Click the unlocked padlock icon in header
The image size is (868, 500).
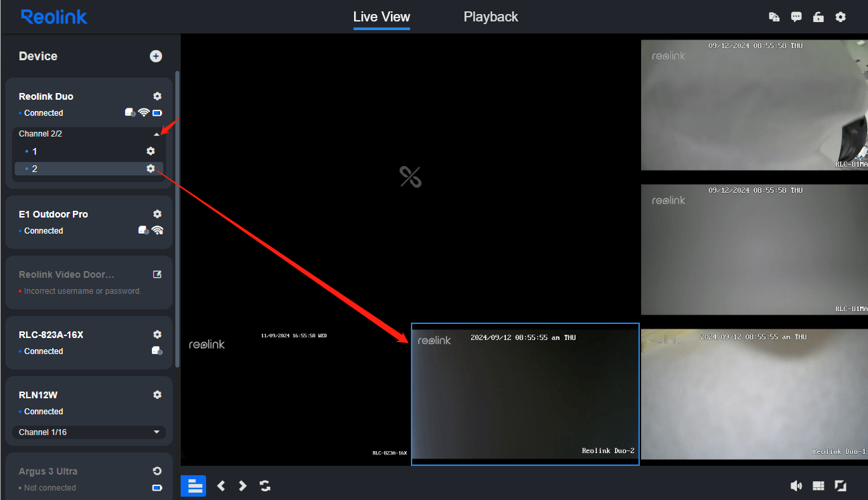(818, 17)
